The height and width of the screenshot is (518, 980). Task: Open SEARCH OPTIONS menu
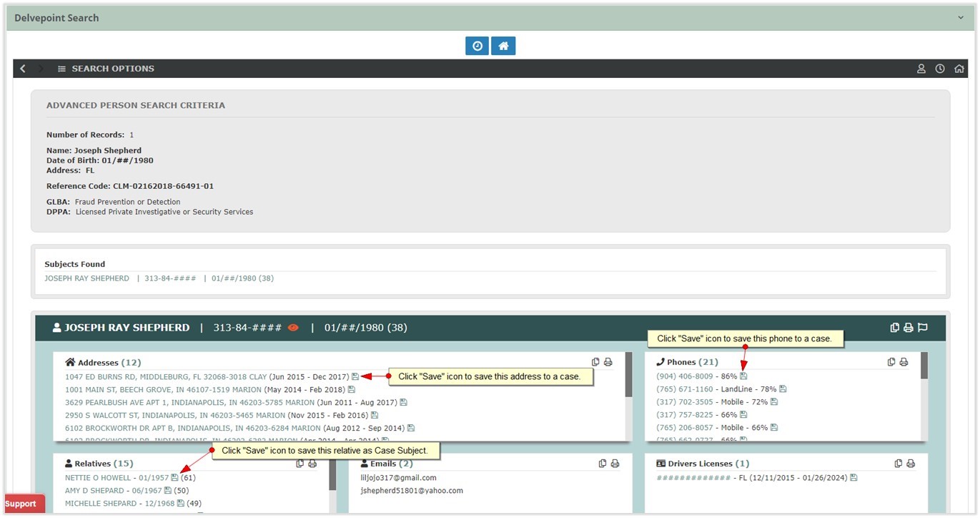106,69
